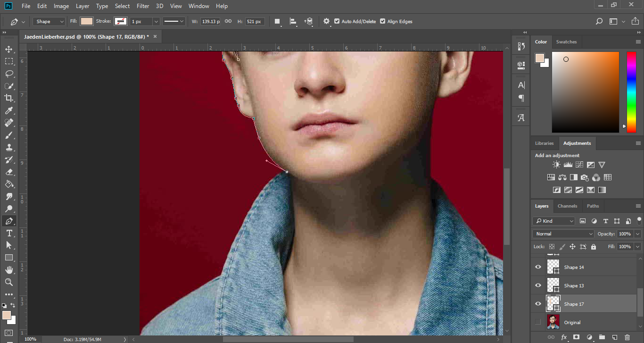Select the Eraser tool
The height and width of the screenshot is (343, 644).
point(9,172)
